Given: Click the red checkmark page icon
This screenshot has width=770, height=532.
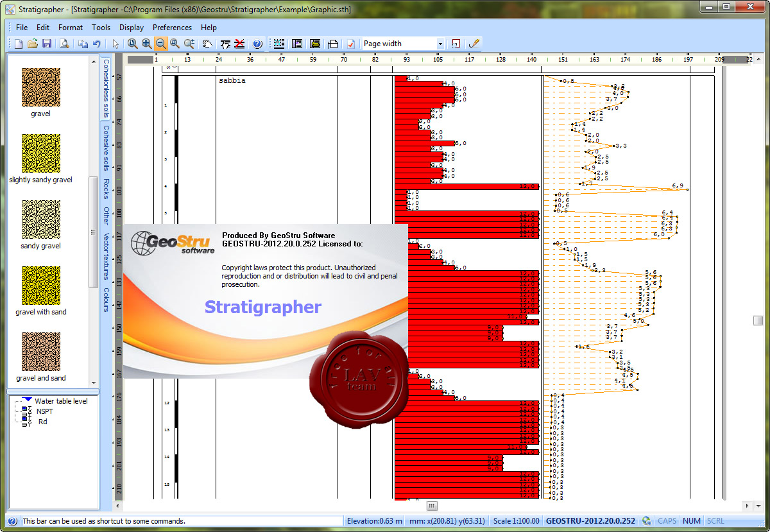Looking at the screenshot, I should [351, 44].
